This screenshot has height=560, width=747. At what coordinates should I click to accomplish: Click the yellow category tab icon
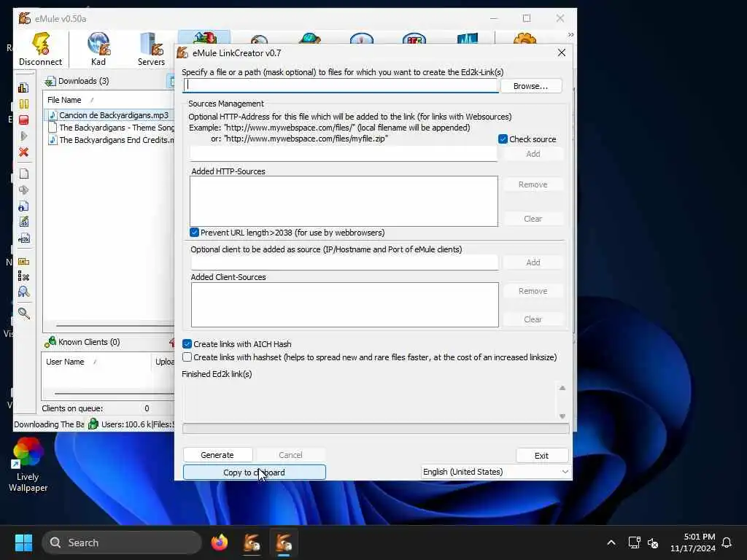pyautogui.click(x=23, y=262)
